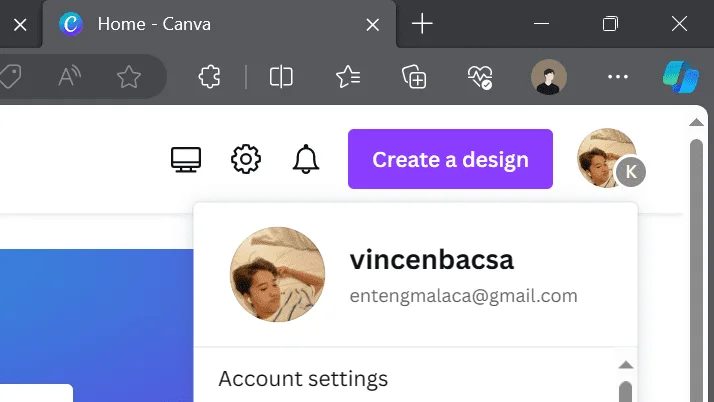Open the Canva desktop app monitor icon
The image size is (714, 402).
[x=186, y=159]
